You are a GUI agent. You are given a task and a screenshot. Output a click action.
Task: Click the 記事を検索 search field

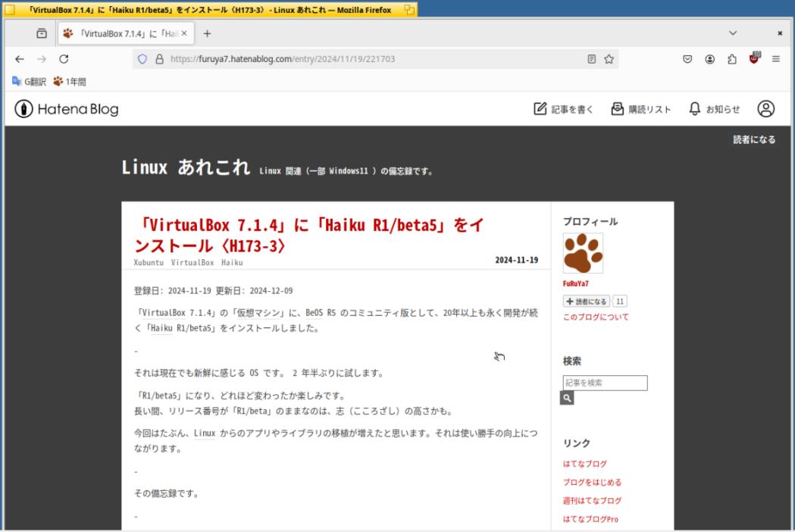tap(605, 383)
